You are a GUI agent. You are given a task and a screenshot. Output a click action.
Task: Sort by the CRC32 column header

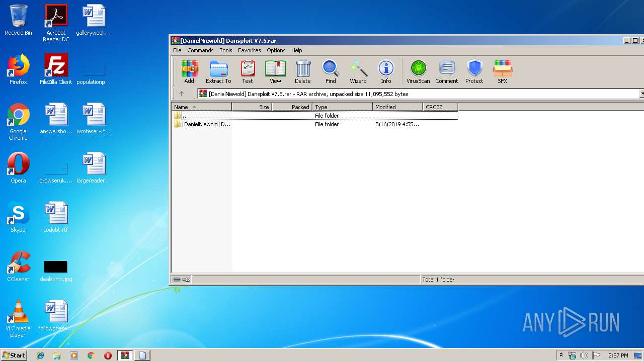441,107
